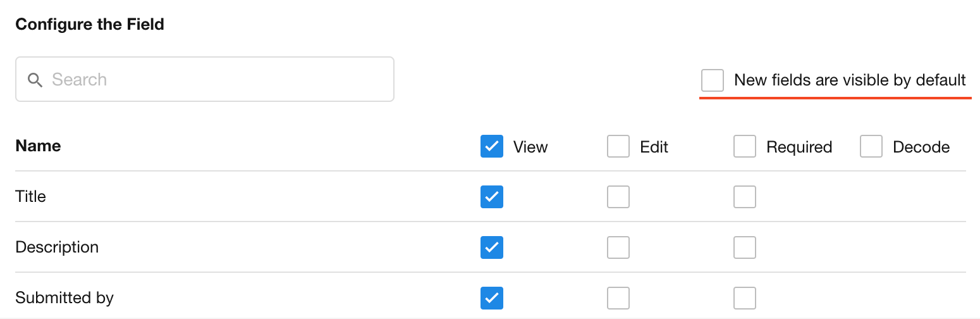Screen dimensions: 980x319
Task: Click the Submitted by row name
Action: tap(64, 297)
